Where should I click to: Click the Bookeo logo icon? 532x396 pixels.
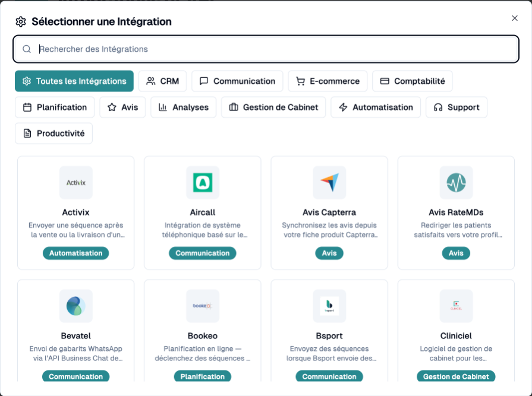click(x=203, y=306)
